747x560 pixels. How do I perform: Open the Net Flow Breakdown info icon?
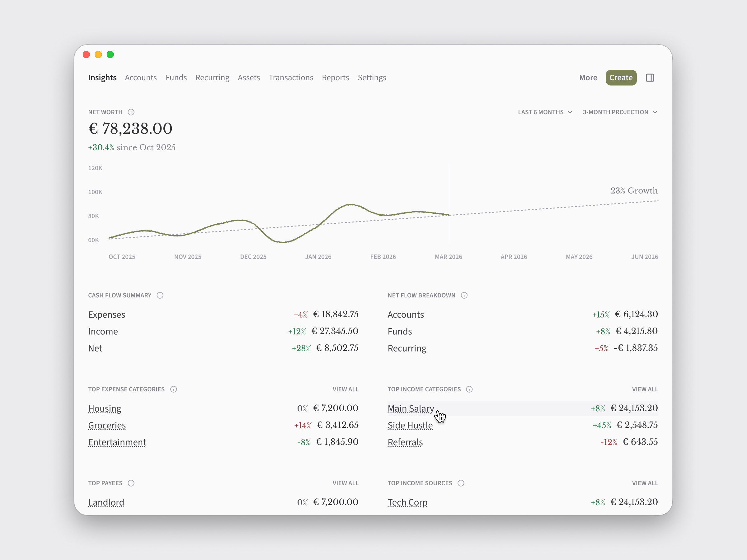point(464,295)
